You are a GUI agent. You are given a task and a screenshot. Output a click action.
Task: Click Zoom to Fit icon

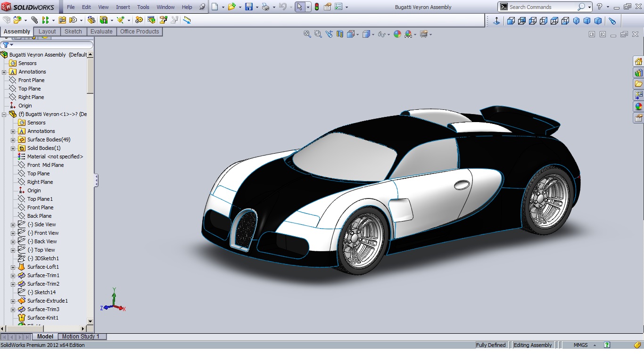[x=307, y=34]
